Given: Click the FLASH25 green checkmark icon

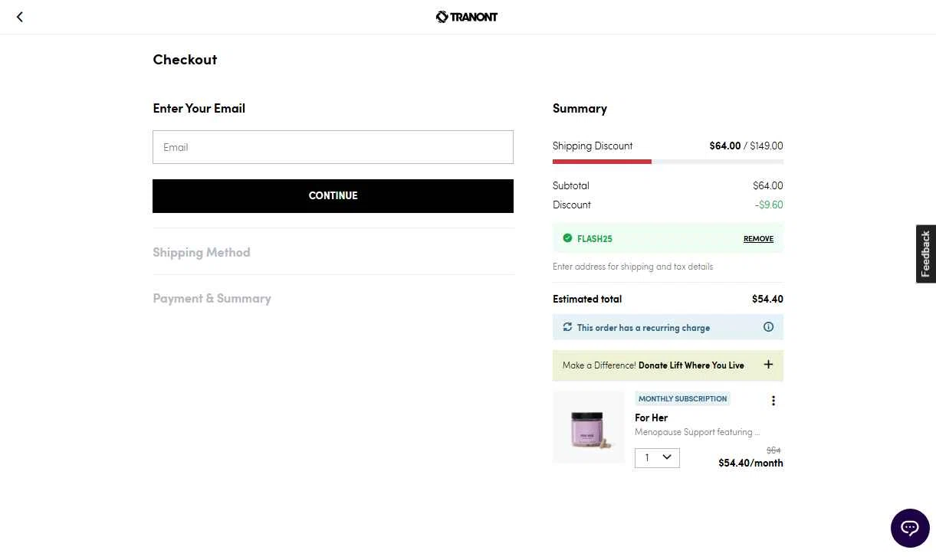Looking at the screenshot, I should tap(567, 238).
